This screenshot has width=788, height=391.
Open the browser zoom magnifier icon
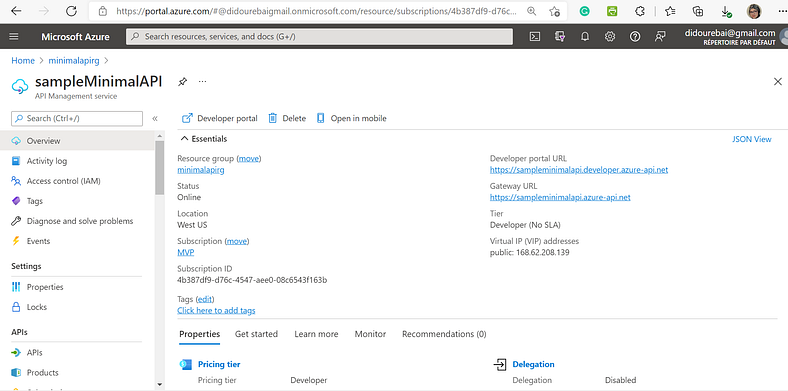tap(531, 11)
